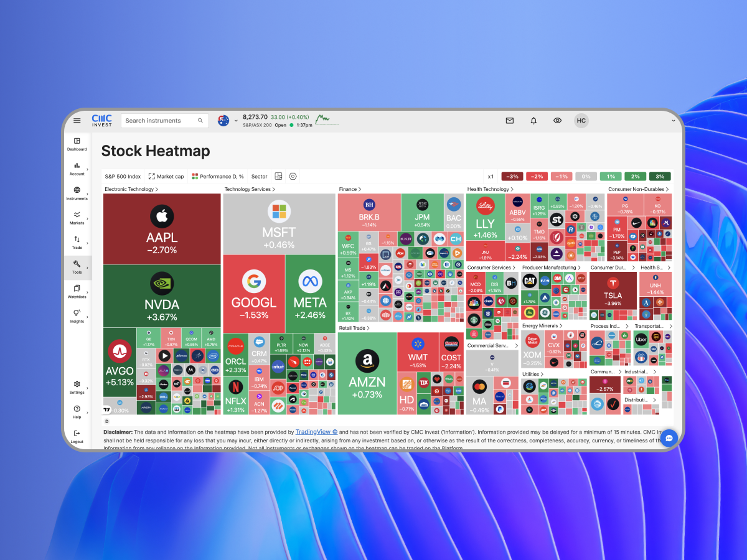Viewport: 747px width, 560px height.
Task: Select the 1% legend swatch
Action: tap(611, 177)
